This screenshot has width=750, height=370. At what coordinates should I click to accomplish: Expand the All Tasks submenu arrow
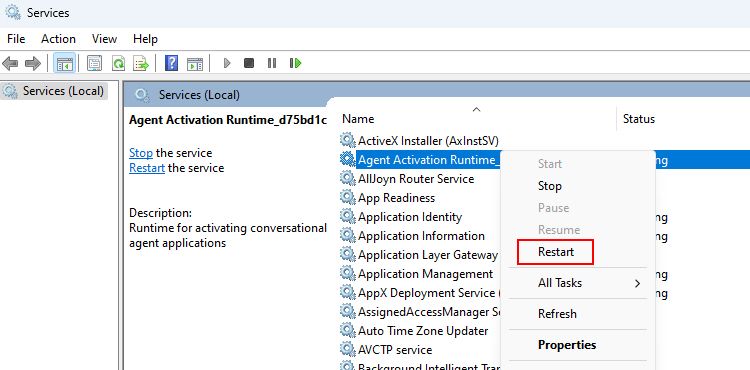click(637, 283)
